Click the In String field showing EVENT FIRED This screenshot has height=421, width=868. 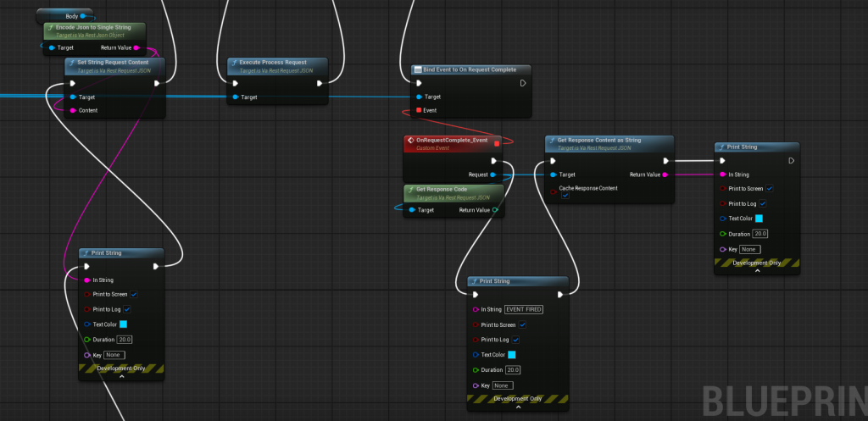click(523, 309)
